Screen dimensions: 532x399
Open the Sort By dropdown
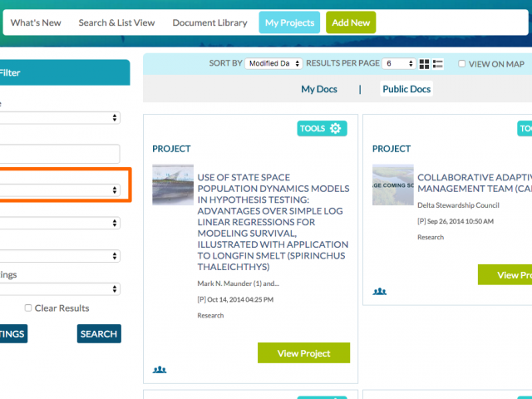pos(273,64)
